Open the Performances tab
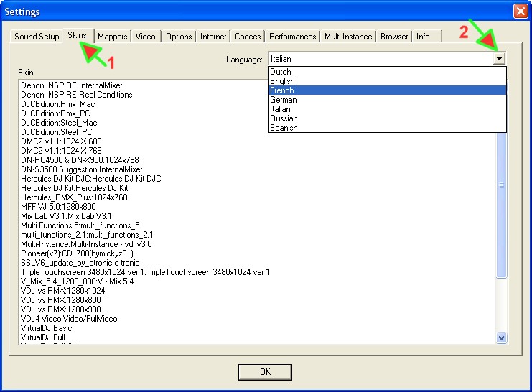This screenshot has width=532, height=392. [292, 37]
